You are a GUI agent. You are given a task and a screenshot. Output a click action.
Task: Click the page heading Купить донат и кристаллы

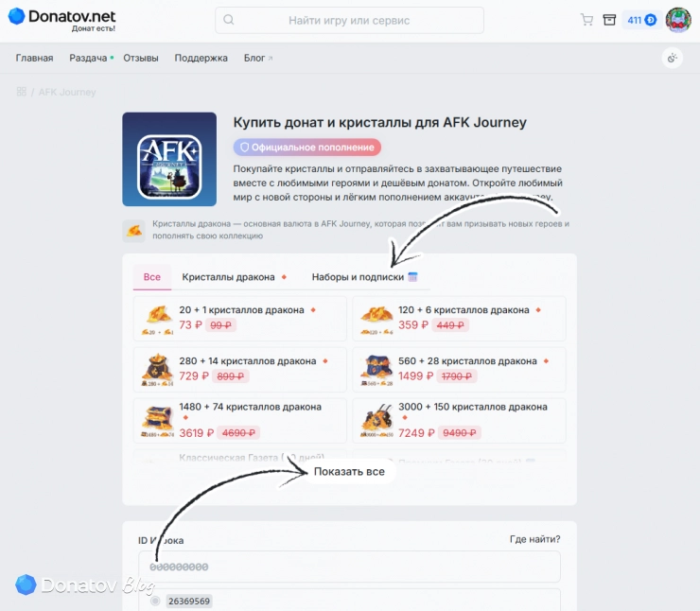379,122
